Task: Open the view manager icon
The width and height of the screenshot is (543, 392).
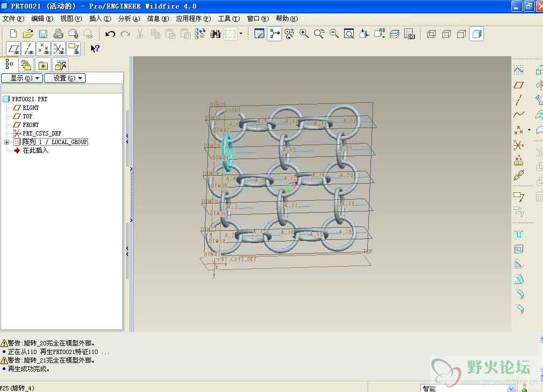Action: [410, 34]
